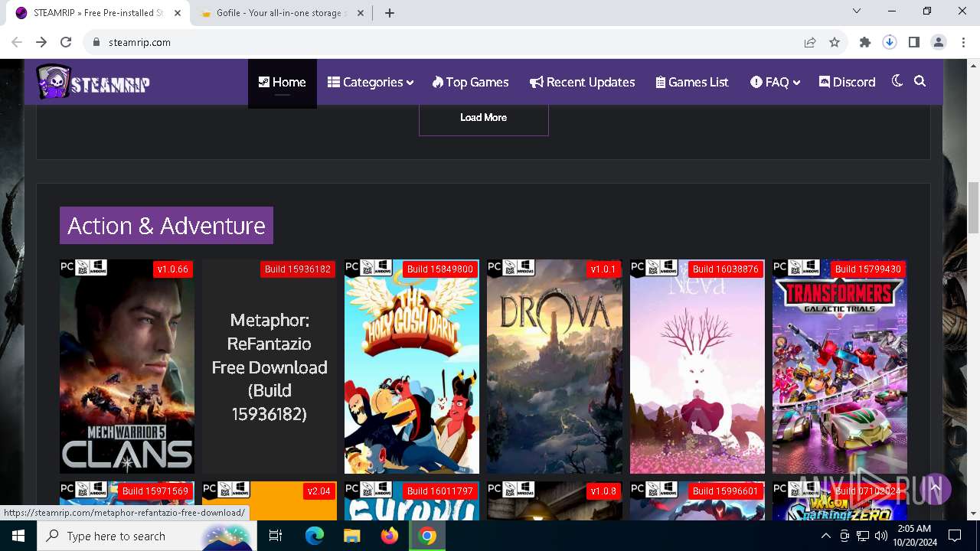The height and width of the screenshot is (551, 980).
Task: Go to the Home menu item
Action: point(282,82)
